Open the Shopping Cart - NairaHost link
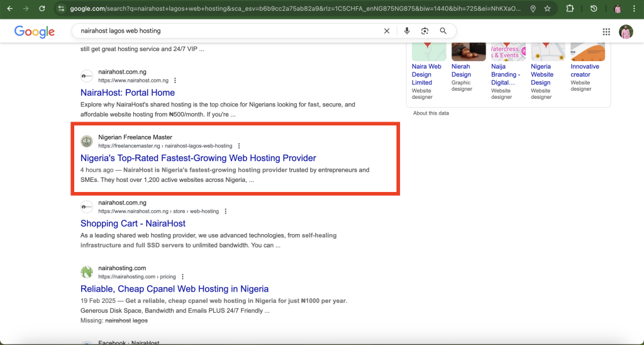This screenshot has width=644, height=345. click(133, 223)
